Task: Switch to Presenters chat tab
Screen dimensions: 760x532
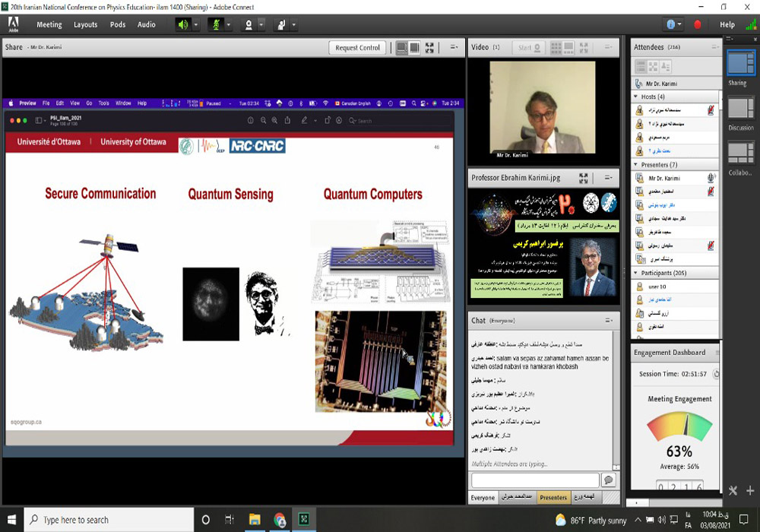Action: (553, 498)
